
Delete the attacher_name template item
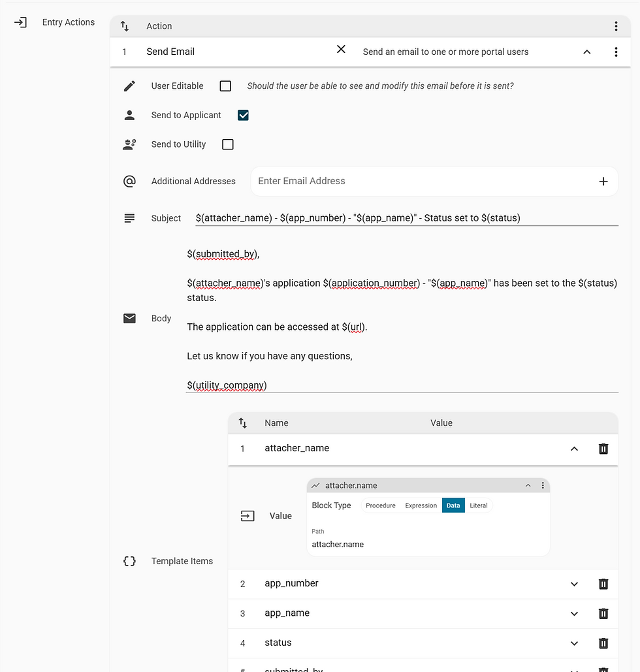point(603,449)
